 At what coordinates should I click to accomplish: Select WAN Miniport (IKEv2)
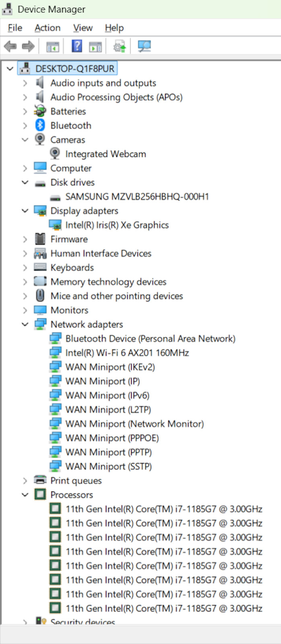click(x=110, y=367)
